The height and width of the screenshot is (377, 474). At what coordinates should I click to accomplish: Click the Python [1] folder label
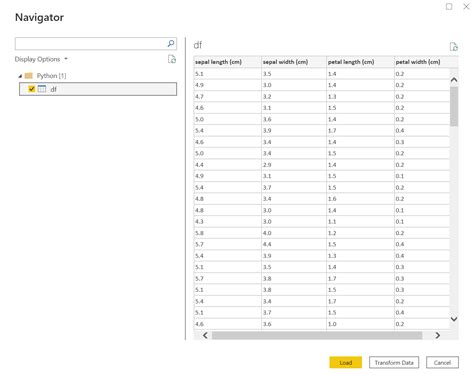51,76
